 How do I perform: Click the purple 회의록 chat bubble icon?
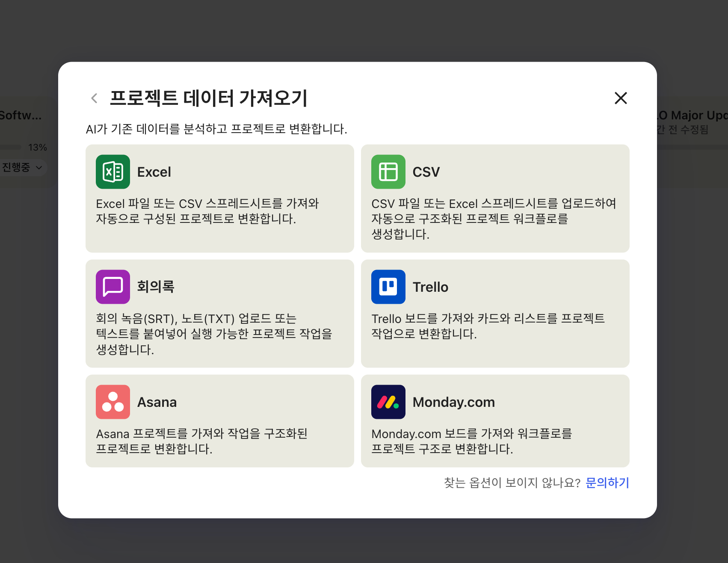pyautogui.click(x=113, y=287)
